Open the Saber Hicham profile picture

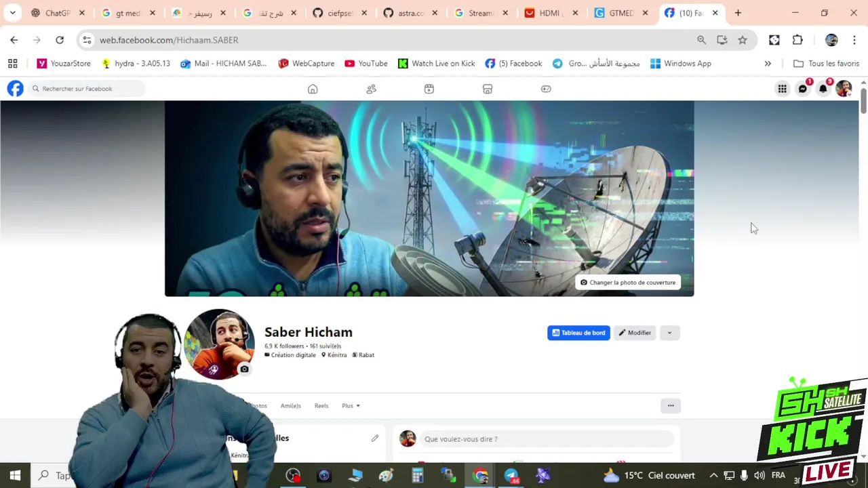(220, 344)
